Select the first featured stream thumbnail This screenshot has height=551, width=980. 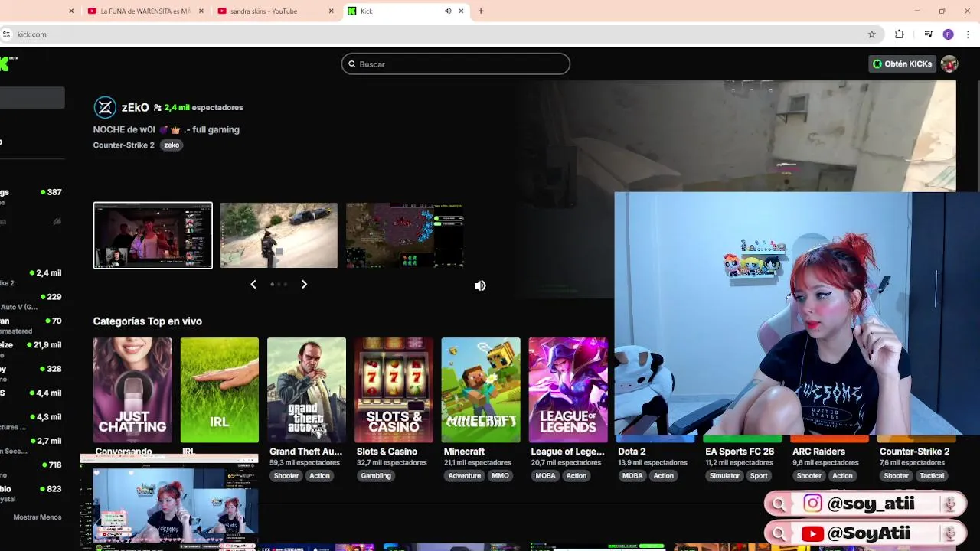pyautogui.click(x=153, y=236)
